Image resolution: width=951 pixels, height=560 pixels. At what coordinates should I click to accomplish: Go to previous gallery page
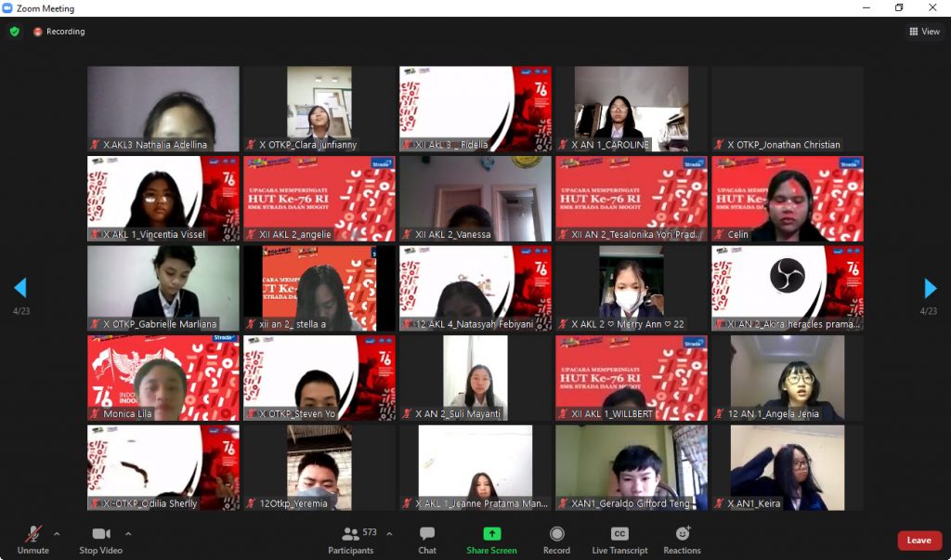coord(20,288)
